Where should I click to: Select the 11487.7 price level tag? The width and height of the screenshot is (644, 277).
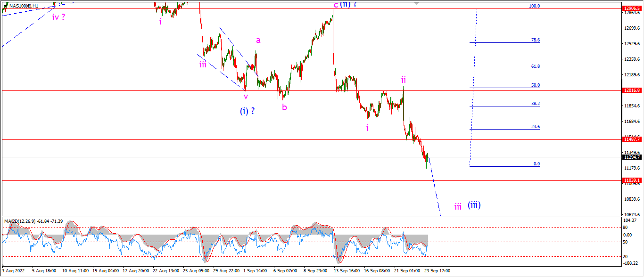pyautogui.click(x=632, y=139)
